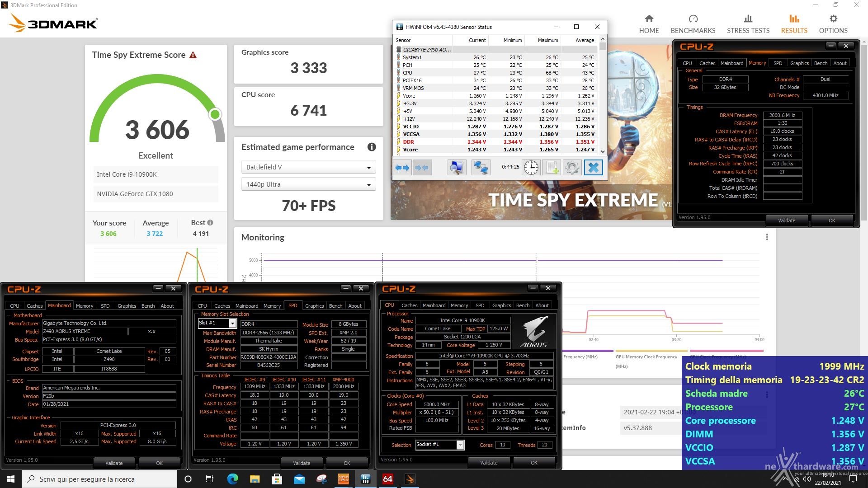Open Caches tab in CPU-Z Mainboard window
Screen dimensions: 868x488
(x=34, y=306)
